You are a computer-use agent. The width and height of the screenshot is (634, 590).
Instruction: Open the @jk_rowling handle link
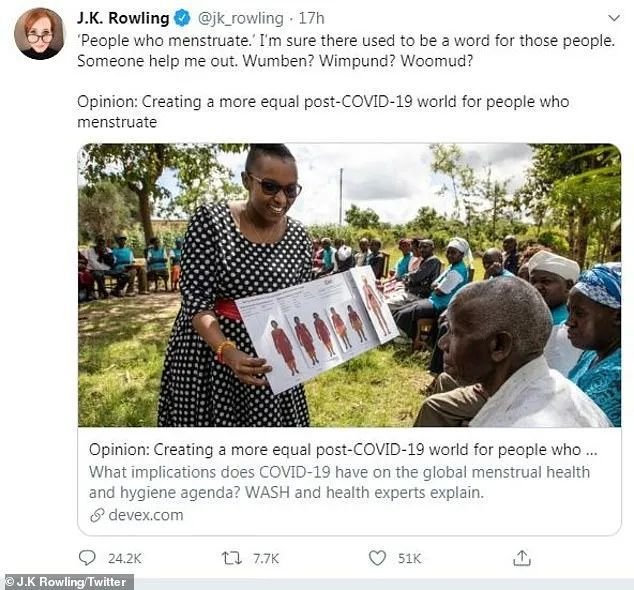(x=241, y=19)
